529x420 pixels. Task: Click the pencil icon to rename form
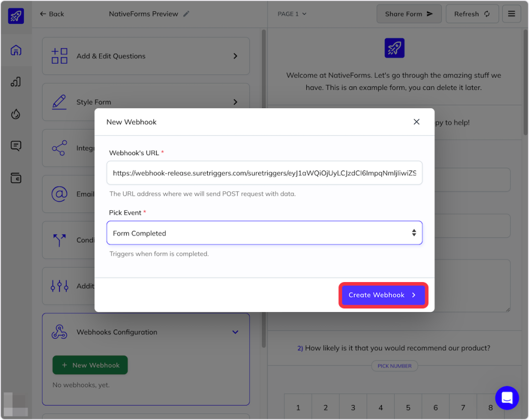(186, 14)
